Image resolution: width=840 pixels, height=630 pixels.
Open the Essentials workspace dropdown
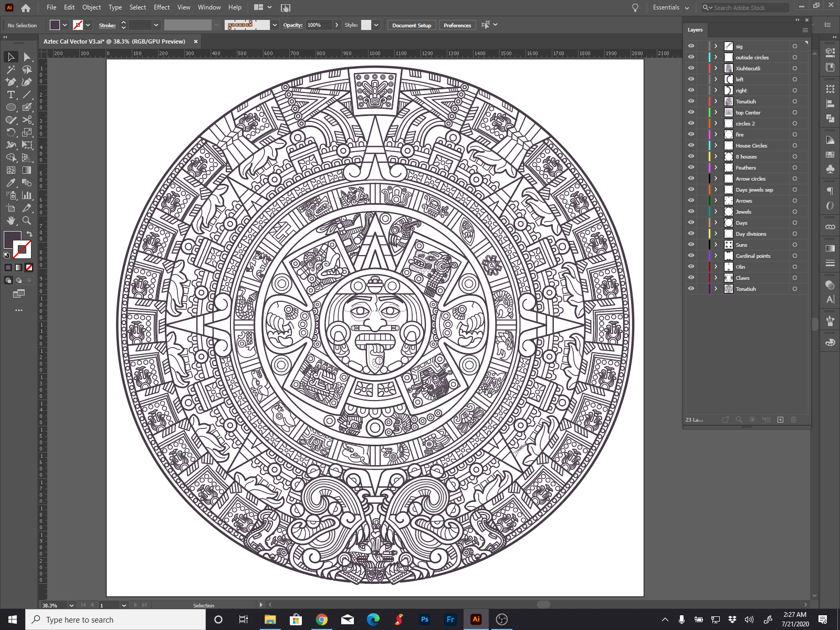pyautogui.click(x=671, y=7)
